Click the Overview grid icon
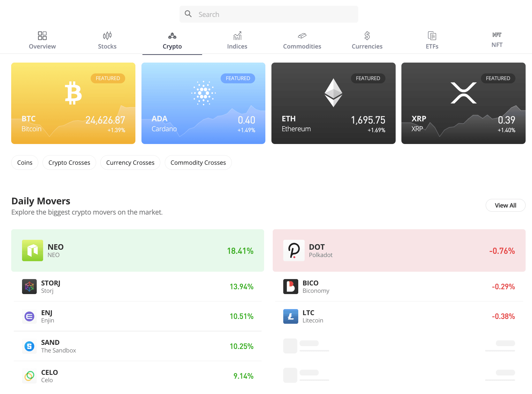The width and height of the screenshot is (532, 394). click(x=42, y=35)
